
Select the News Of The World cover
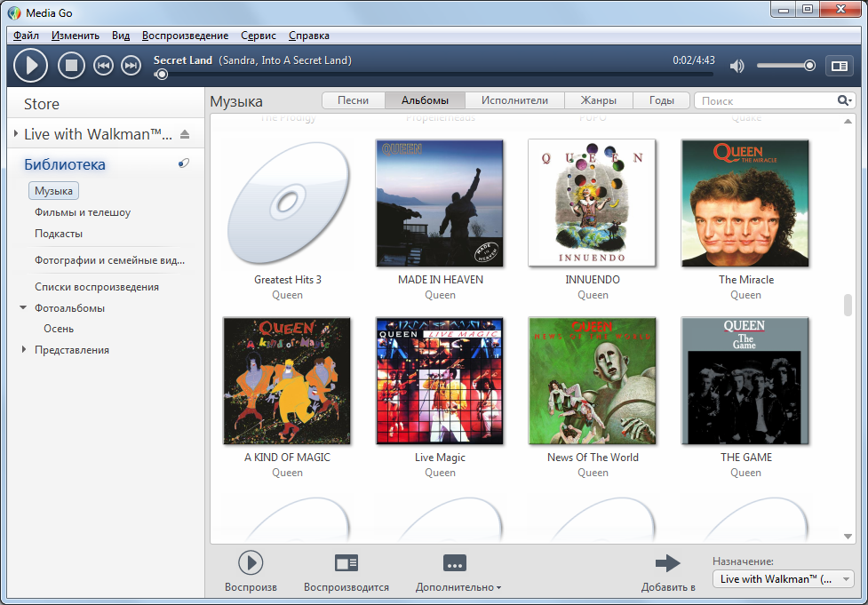point(593,381)
